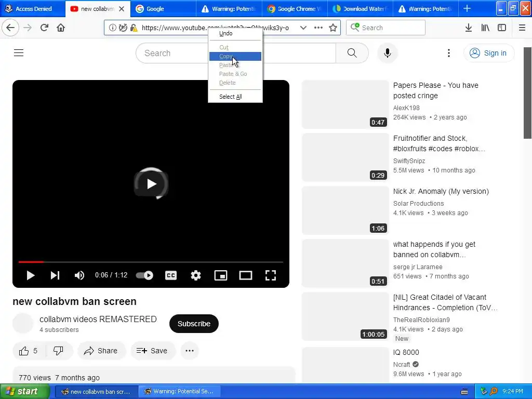Viewport: 532px width, 399px height.
Task: Open the browser hamburger menu
Action: coord(522,28)
